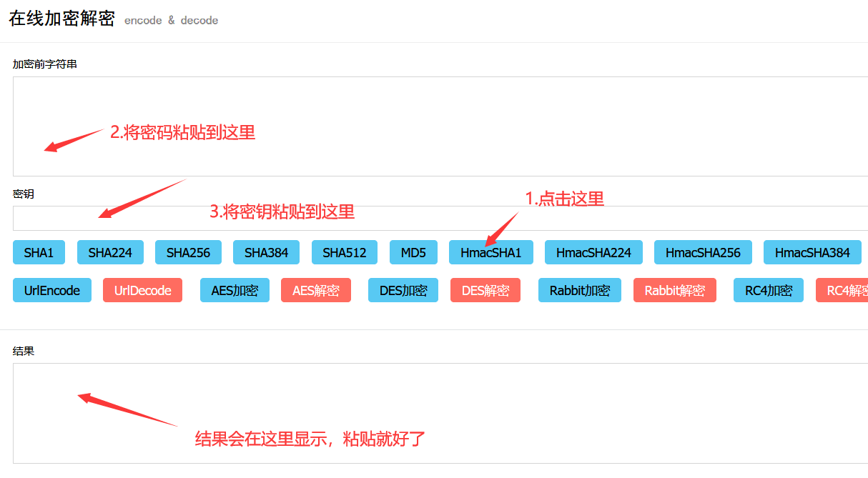
Task: Click the HmacSHA1 button
Action: pos(490,252)
